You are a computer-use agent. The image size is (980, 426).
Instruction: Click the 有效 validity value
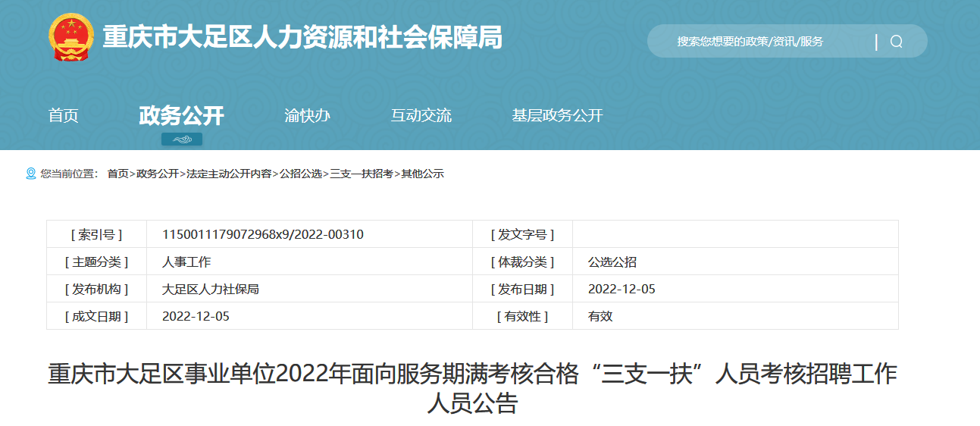(x=600, y=316)
